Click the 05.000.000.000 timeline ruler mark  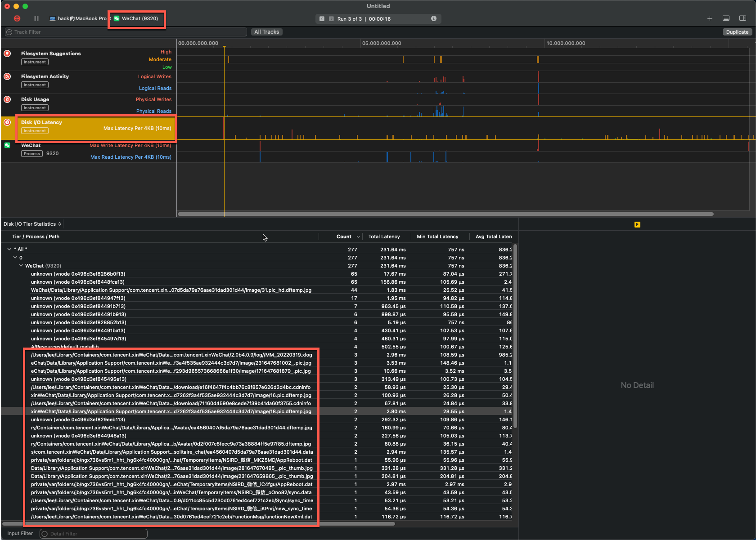(x=382, y=43)
